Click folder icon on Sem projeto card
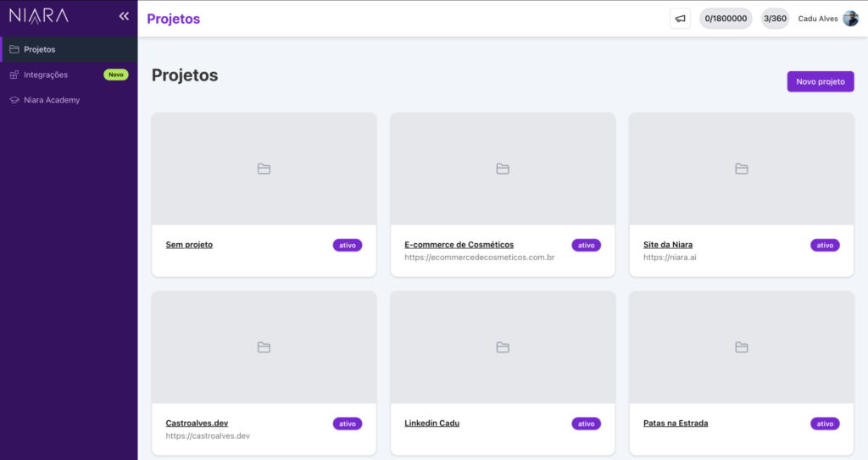Image resolution: width=868 pixels, height=460 pixels. [264, 169]
